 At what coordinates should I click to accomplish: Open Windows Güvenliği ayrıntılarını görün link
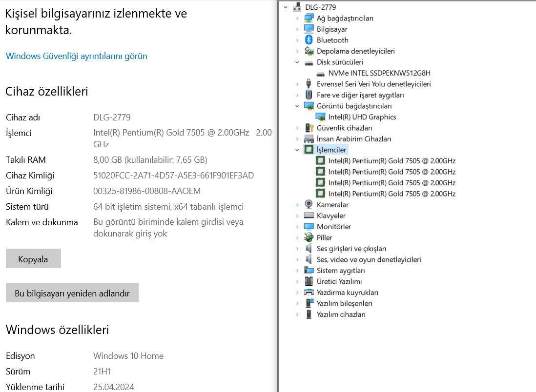tap(77, 56)
